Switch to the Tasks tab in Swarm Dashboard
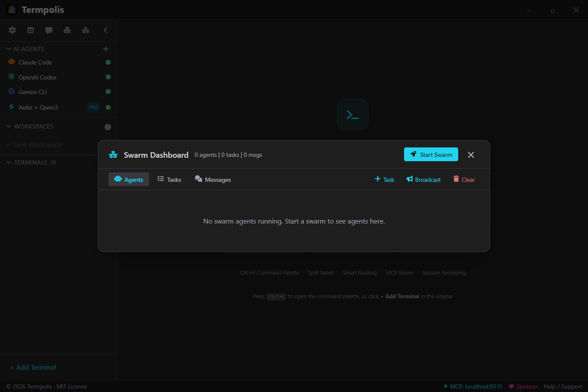The width and height of the screenshot is (588, 392). [169, 179]
